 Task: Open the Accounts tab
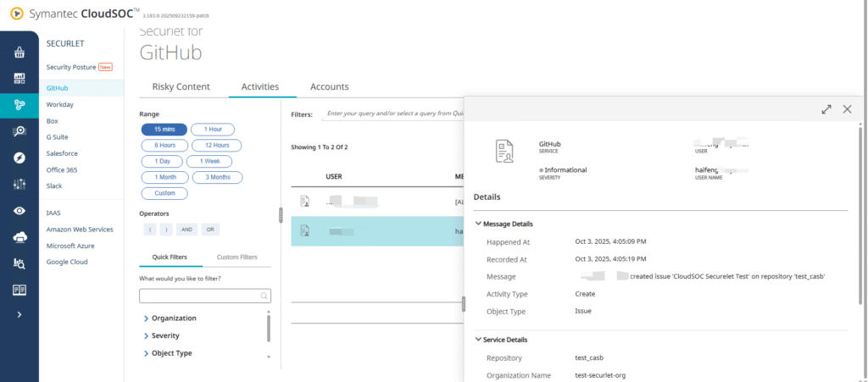(x=329, y=86)
